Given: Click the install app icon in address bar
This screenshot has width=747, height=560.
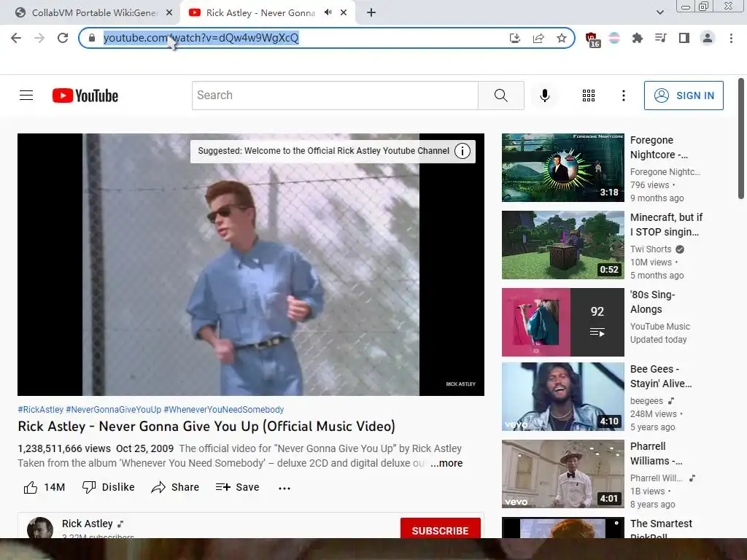Looking at the screenshot, I should pyautogui.click(x=514, y=38).
